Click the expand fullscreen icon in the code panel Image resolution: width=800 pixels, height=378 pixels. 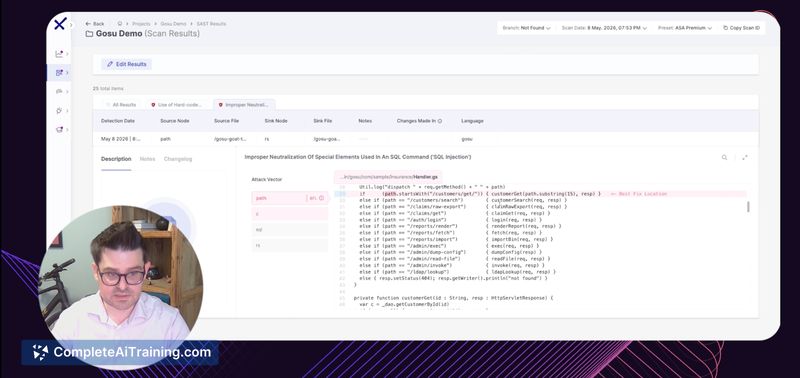[x=745, y=158]
